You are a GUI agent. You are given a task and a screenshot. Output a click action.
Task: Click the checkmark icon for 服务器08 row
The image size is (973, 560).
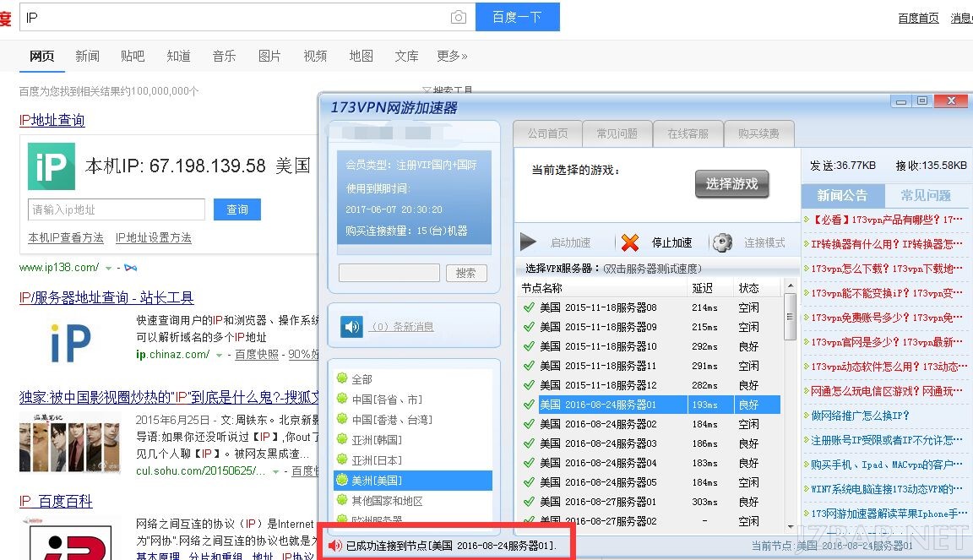(529, 307)
